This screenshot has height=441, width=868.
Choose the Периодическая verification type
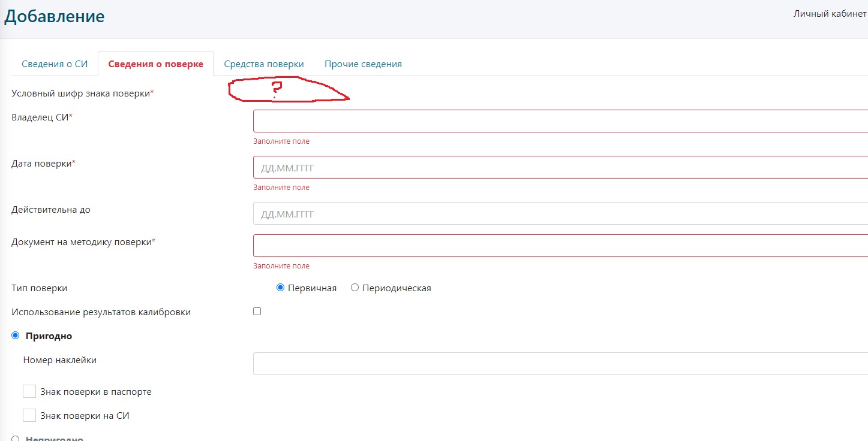tap(355, 288)
